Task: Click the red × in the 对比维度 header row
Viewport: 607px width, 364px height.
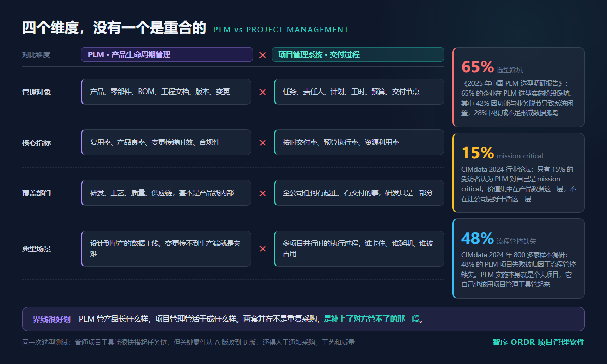Action: [x=263, y=55]
